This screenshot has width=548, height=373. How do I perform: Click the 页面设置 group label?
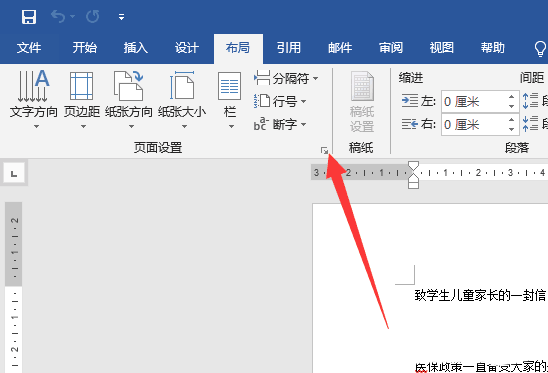[x=158, y=148]
